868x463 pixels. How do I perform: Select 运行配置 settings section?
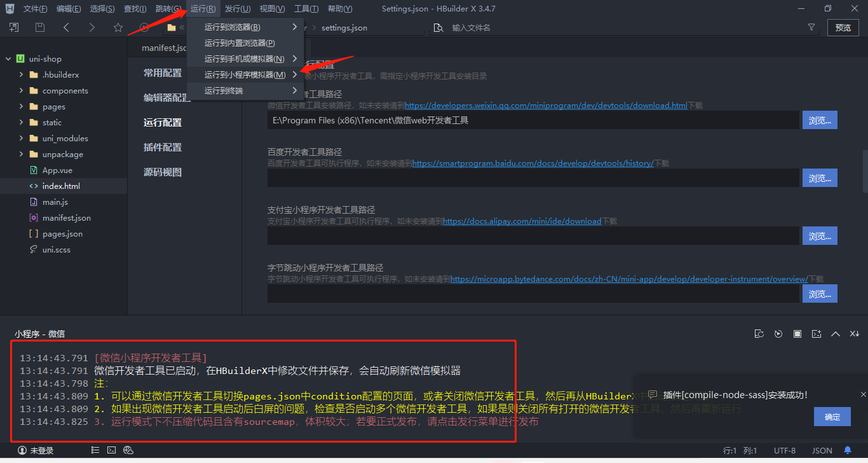point(163,122)
